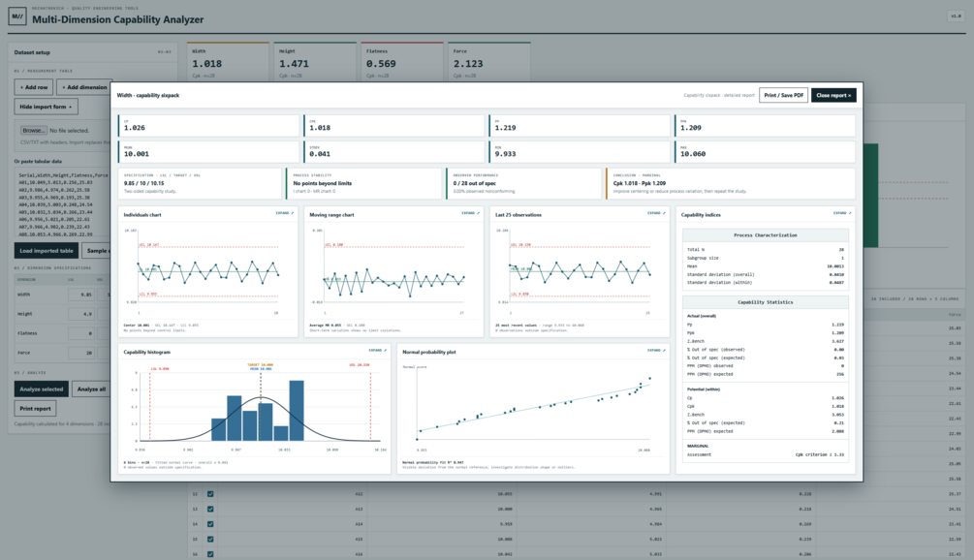
Task: Click the Print report button
Action: pyautogui.click(x=36, y=409)
